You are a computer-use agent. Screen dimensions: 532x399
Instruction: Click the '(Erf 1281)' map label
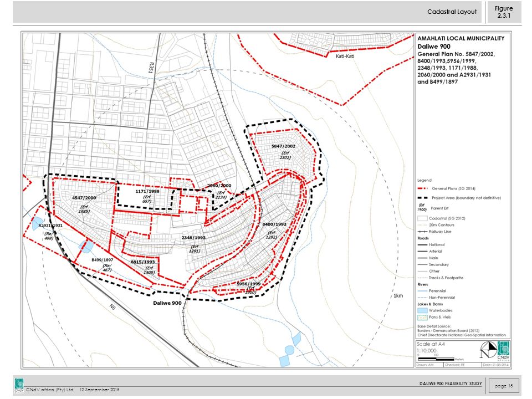coord(195,249)
